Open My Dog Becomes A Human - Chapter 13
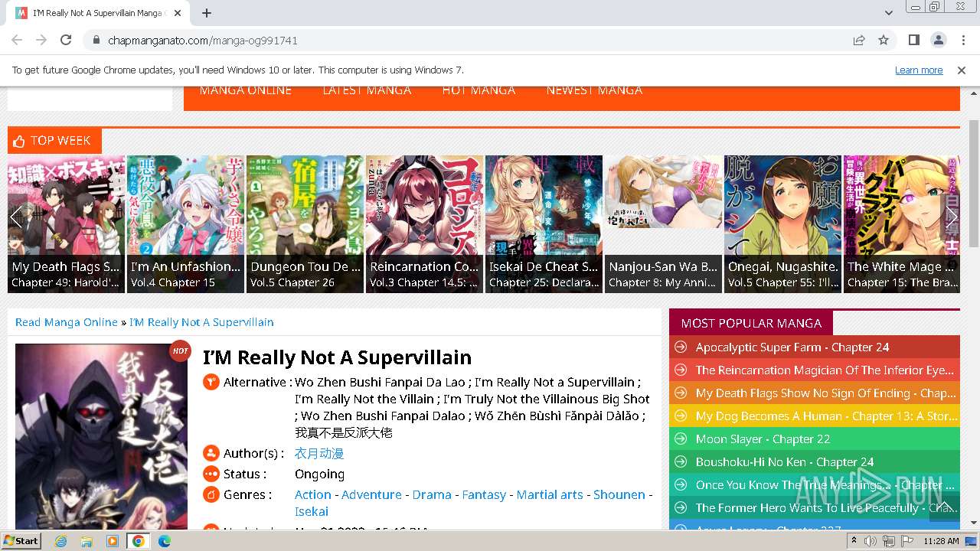The width and height of the screenshot is (980, 551). (827, 416)
